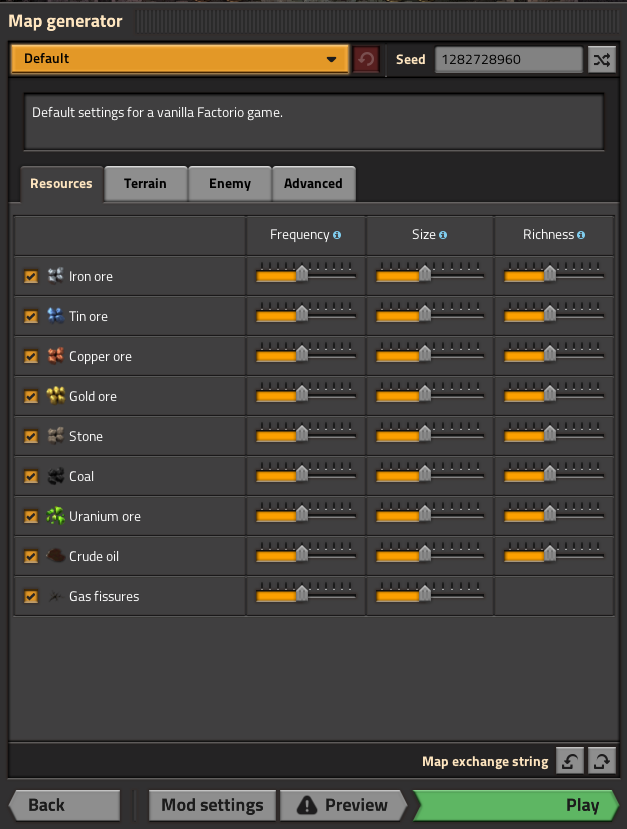Click the Iron ore Richness slider
The height and width of the screenshot is (829, 627).
click(x=554, y=273)
